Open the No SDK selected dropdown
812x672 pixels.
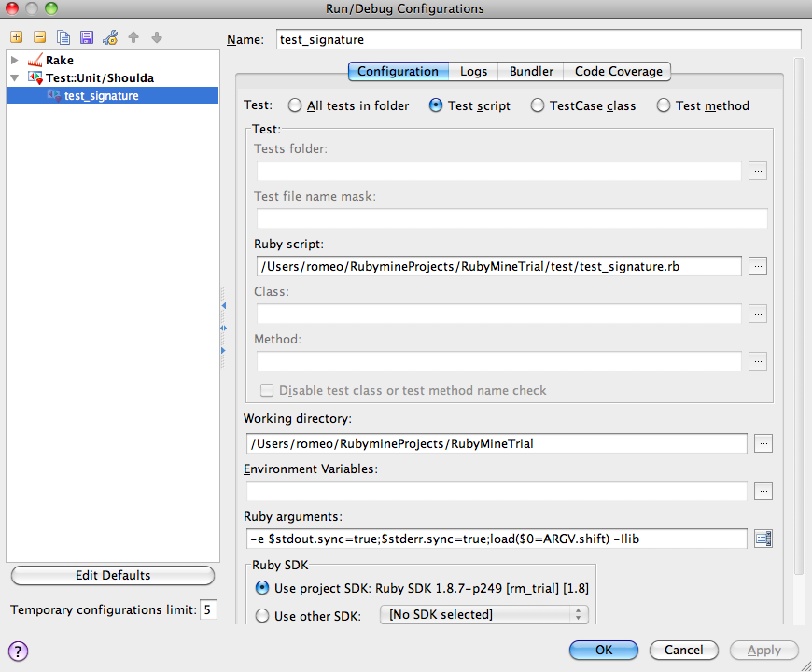(x=484, y=614)
